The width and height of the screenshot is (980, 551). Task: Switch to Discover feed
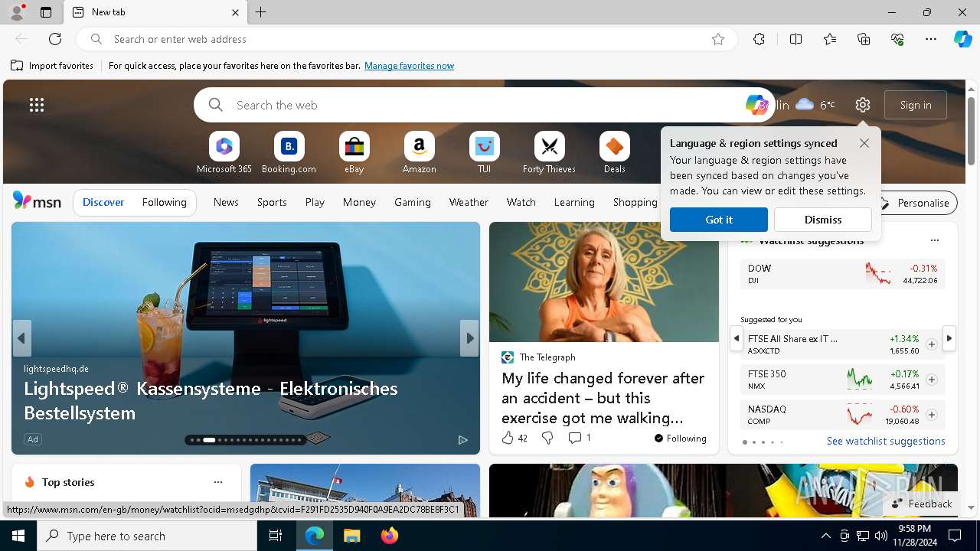click(x=103, y=202)
